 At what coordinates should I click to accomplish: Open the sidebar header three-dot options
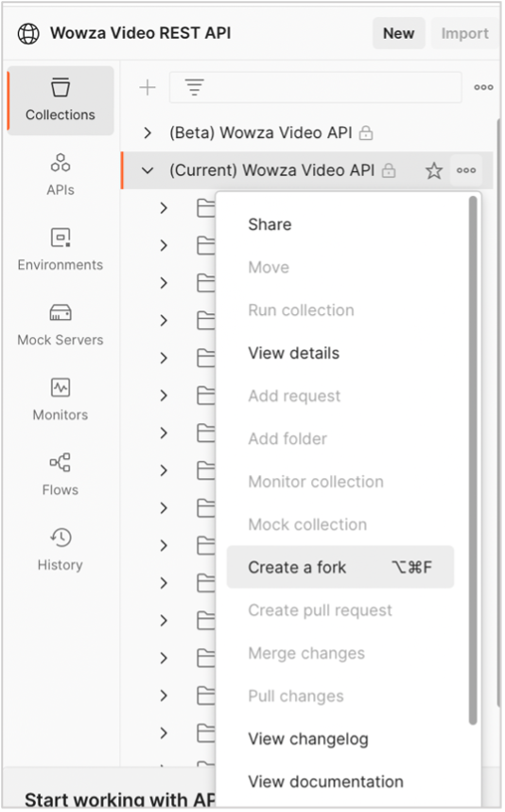coord(483,87)
